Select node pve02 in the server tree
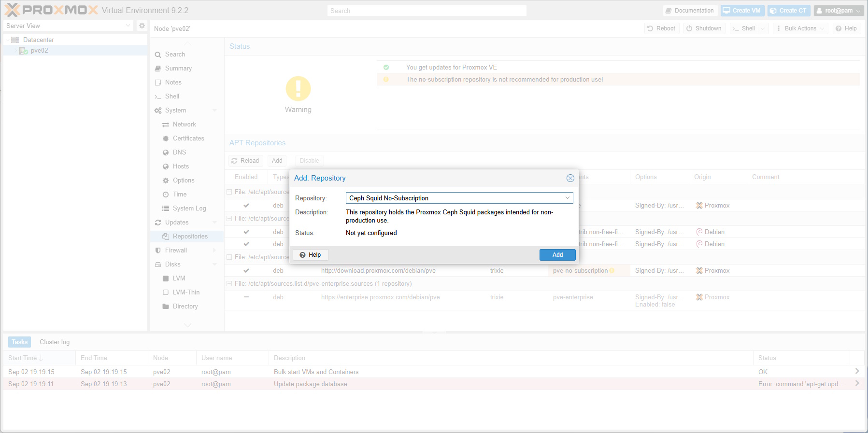The height and width of the screenshot is (433, 868). click(x=39, y=50)
